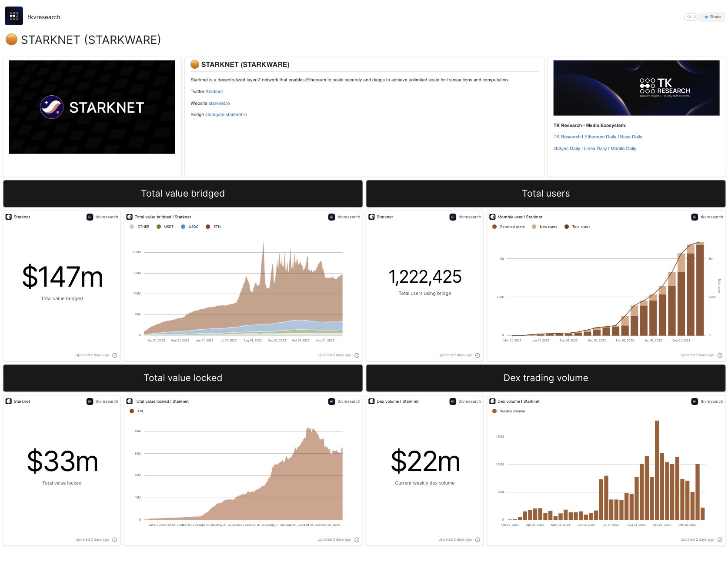Toggle the USDC series in bridged chart legend
728x582 pixels.
point(190,227)
